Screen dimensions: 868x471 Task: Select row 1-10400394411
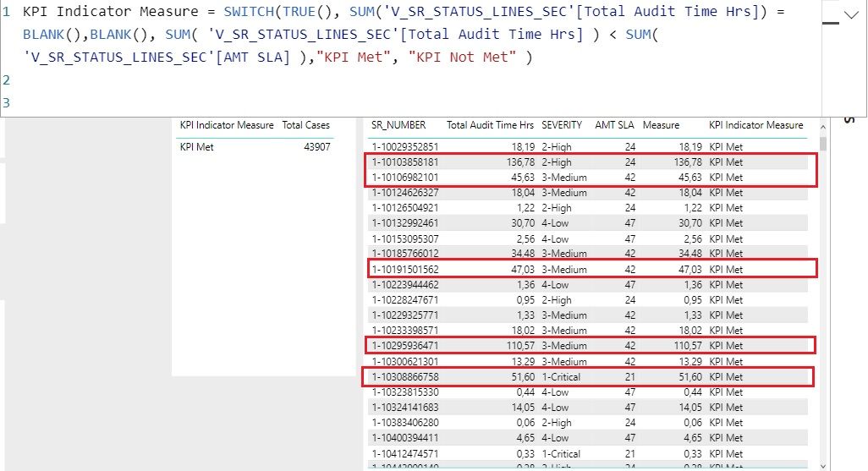(x=588, y=437)
